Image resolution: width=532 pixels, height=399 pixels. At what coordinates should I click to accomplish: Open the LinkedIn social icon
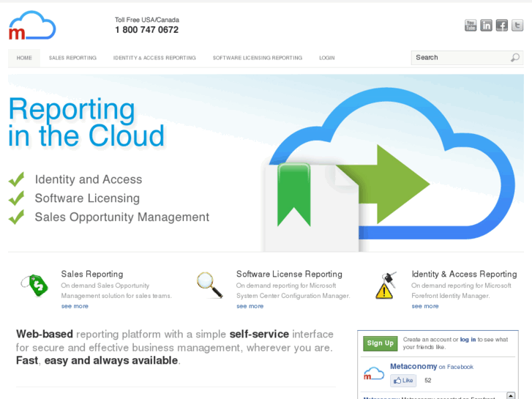point(486,26)
